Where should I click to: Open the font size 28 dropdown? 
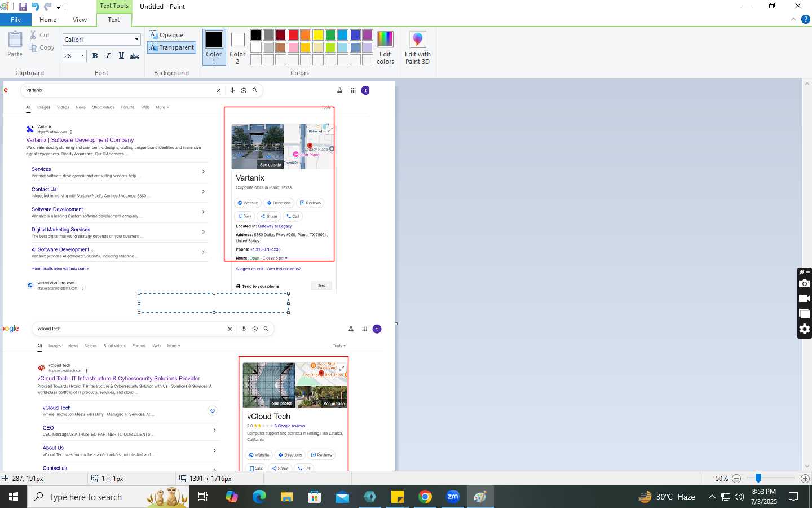point(82,56)
